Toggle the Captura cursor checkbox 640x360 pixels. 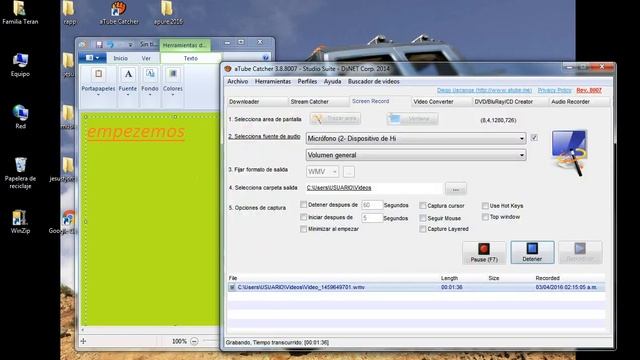tap(423, 206)
